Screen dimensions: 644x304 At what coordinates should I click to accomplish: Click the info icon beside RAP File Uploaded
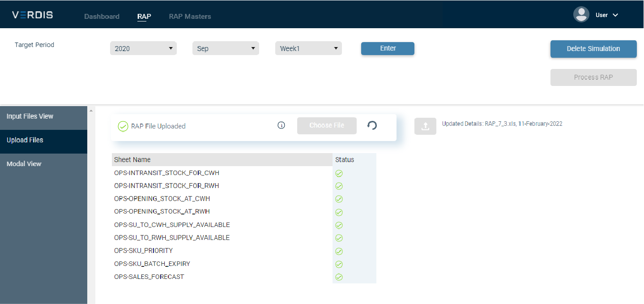tap(281, 125)
